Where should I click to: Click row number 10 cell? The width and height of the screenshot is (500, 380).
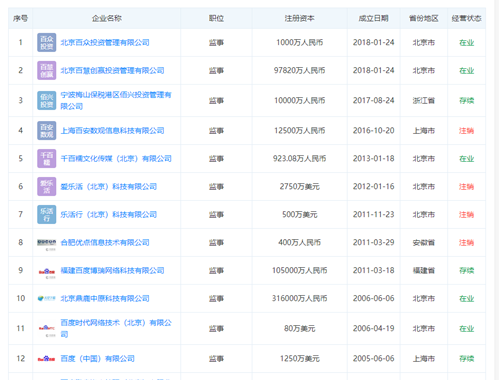pyautogui.click(x=21, y=298)
